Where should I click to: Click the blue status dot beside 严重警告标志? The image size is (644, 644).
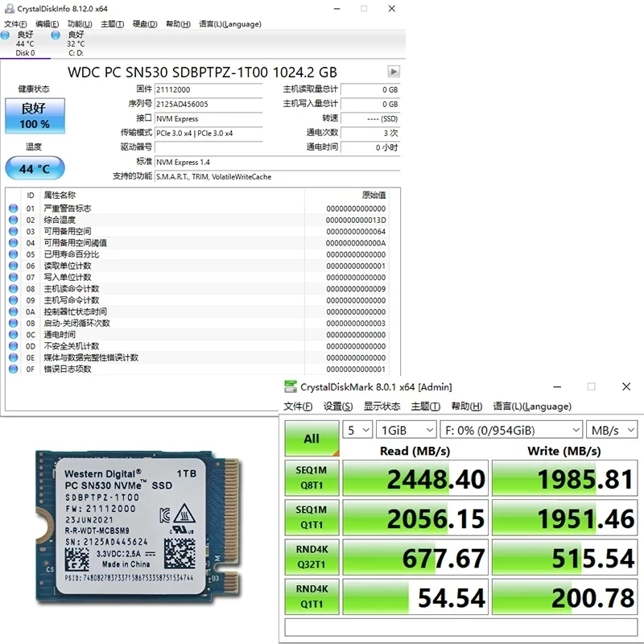tap(12, 208)
